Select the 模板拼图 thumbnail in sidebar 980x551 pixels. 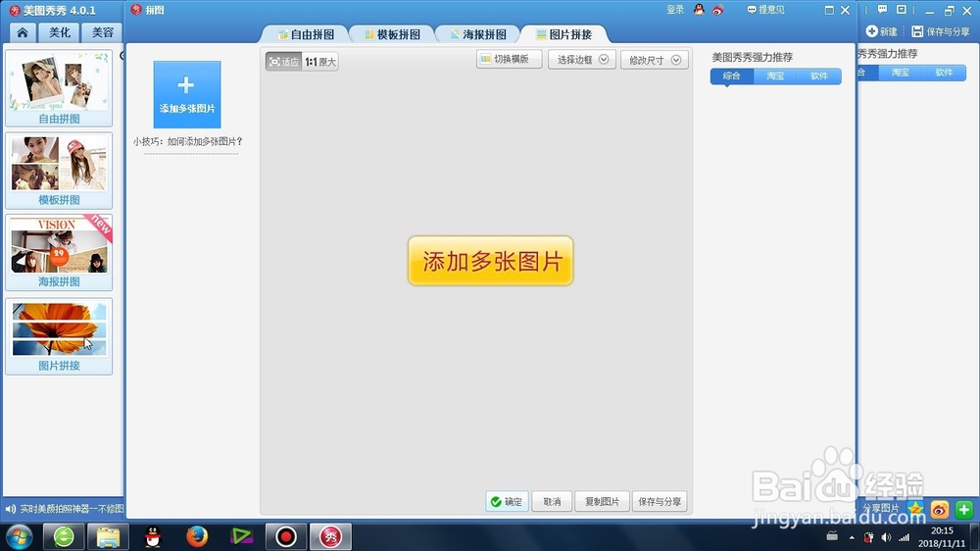pos(59,171)
